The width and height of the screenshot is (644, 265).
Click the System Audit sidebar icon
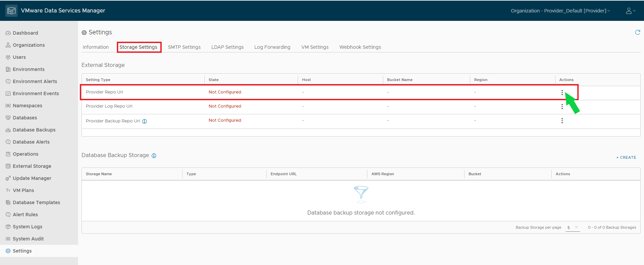[8, 239]
